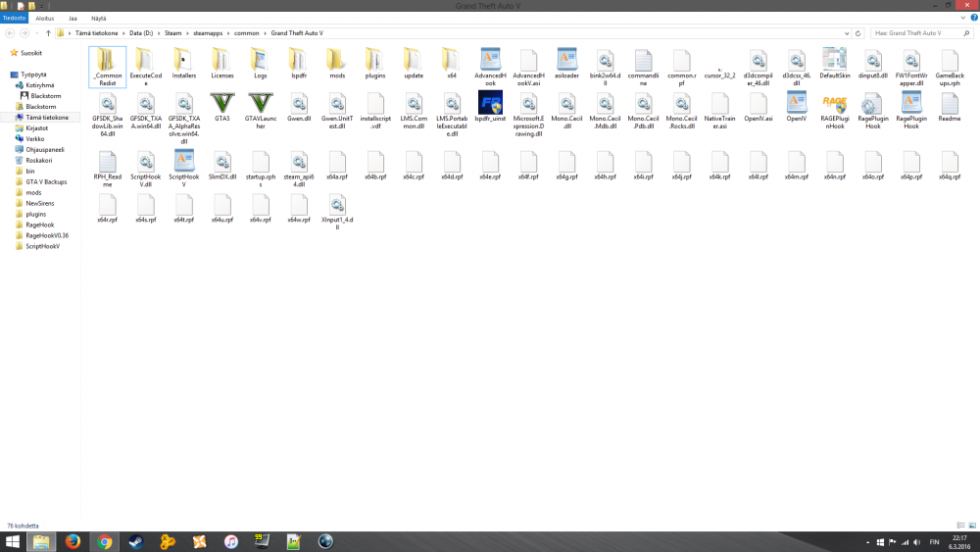Select Suosikit in the navigation pane
980x552 pixels.
click(30, 53)
